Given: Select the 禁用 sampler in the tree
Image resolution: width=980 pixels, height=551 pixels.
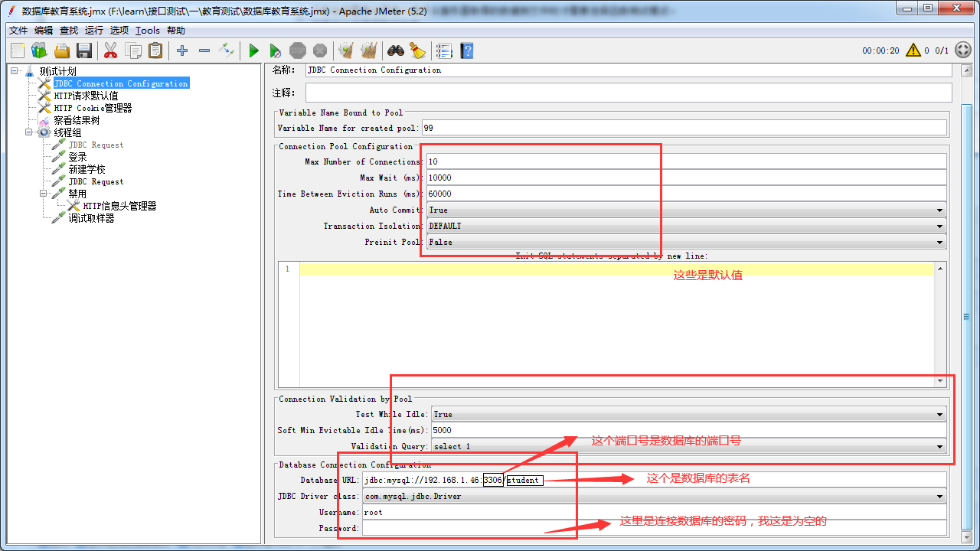Looking at the screenshot, I should click(x=77, y=194).
